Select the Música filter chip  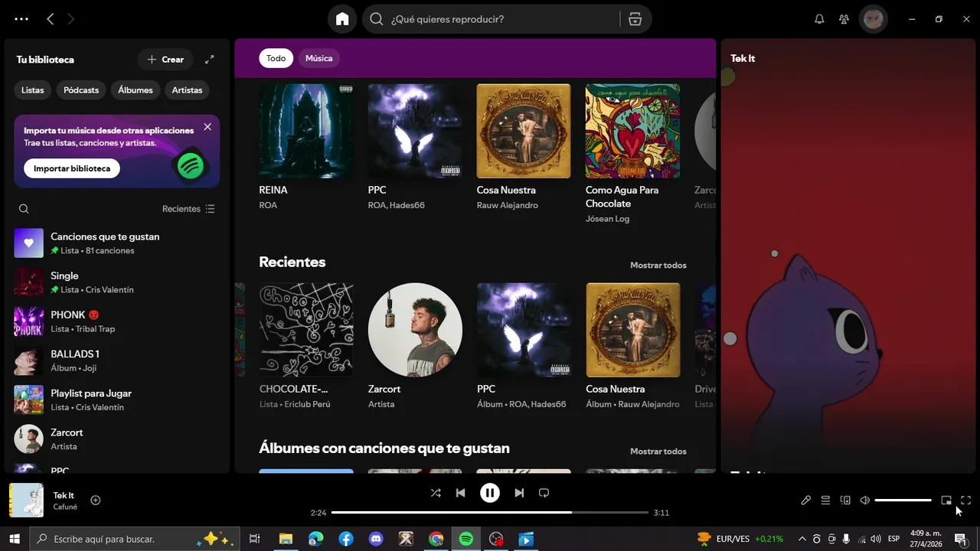point(318,58)
